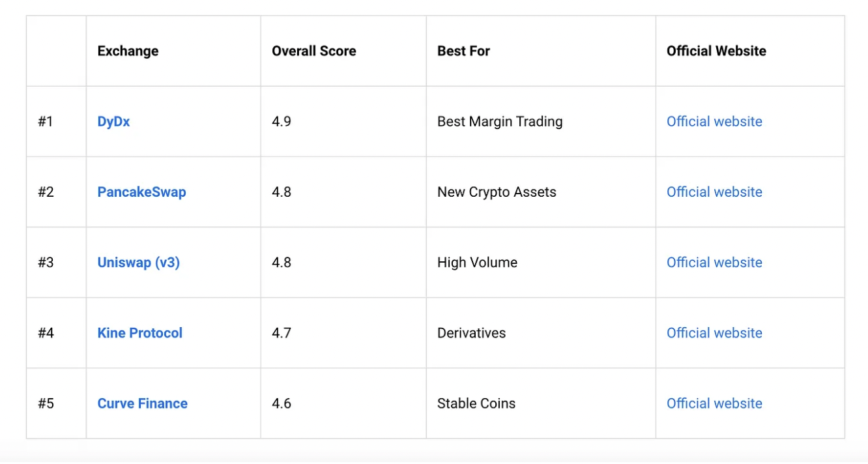The width and height of the screenshot is (868, 464).
Task: Select the Official Website column header
Action: [x=716, y=51]
